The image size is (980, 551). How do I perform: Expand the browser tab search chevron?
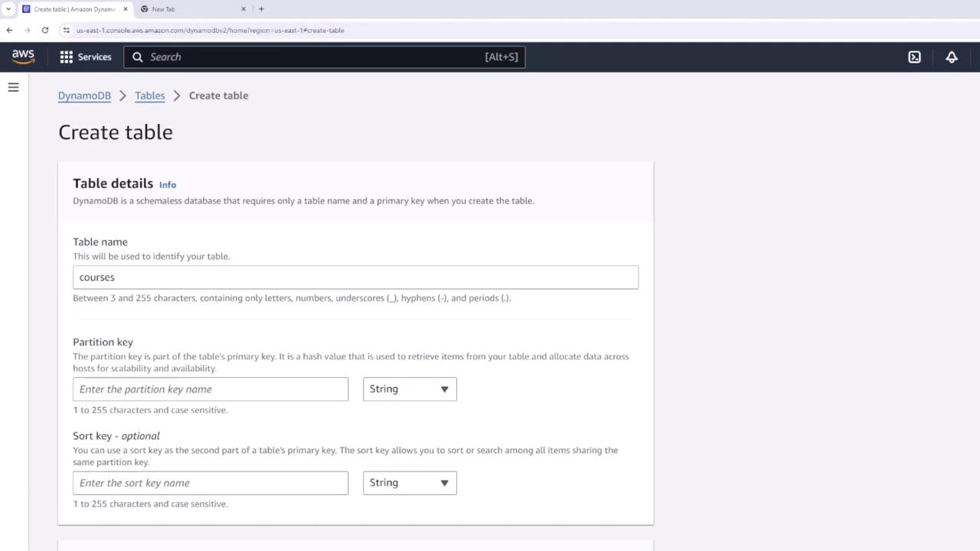pos(8,9)
